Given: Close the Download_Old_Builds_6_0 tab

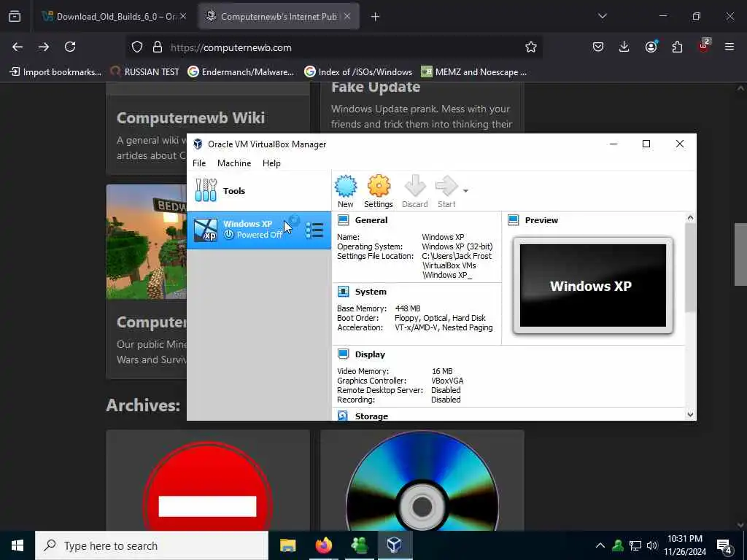Looking at the screenshot, I should (x=183, y=17).
